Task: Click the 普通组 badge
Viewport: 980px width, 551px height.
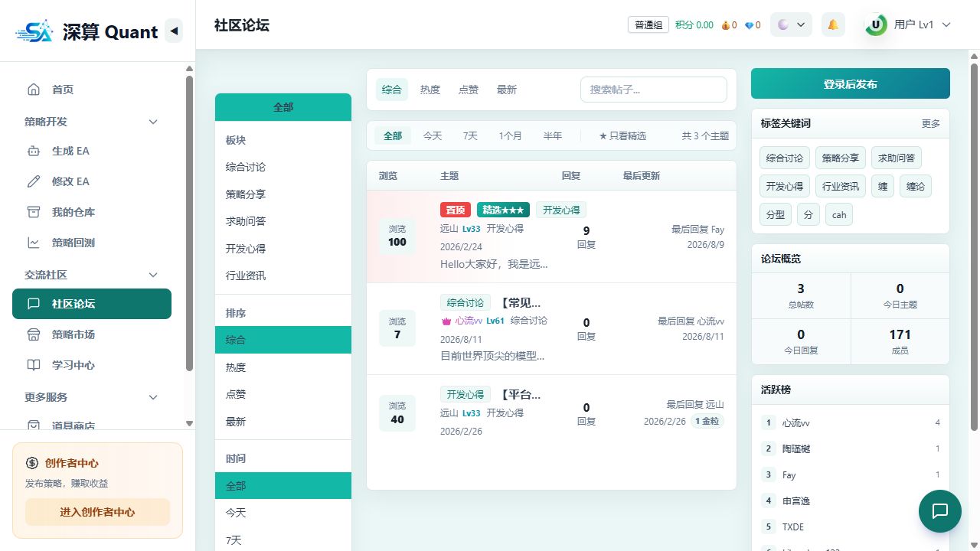Action: [648, 25]
